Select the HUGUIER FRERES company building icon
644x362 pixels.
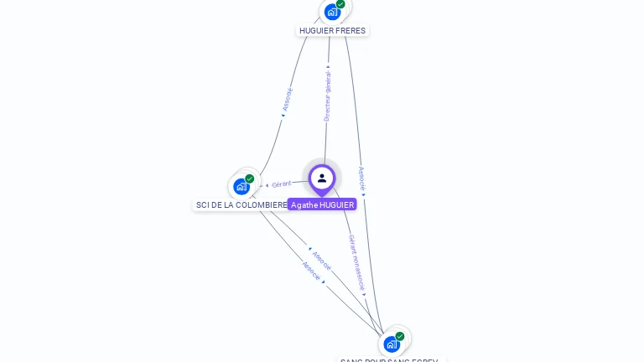332,12
